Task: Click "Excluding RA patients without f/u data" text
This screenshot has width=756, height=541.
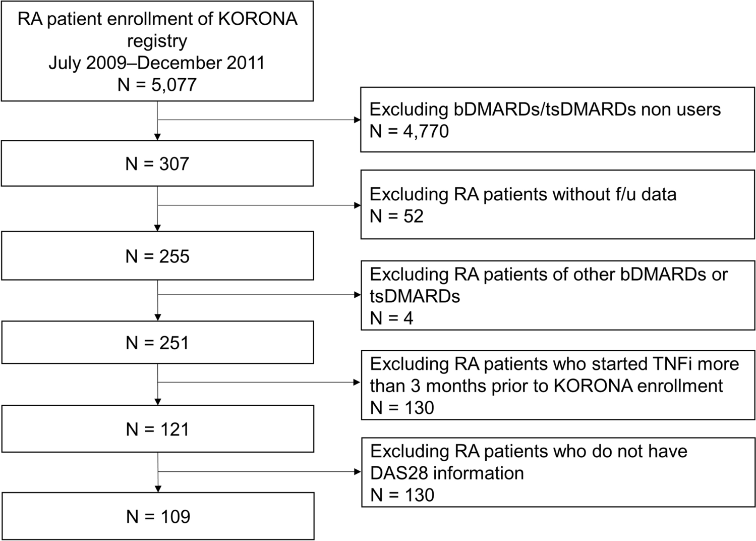Action: click(522, 194)
